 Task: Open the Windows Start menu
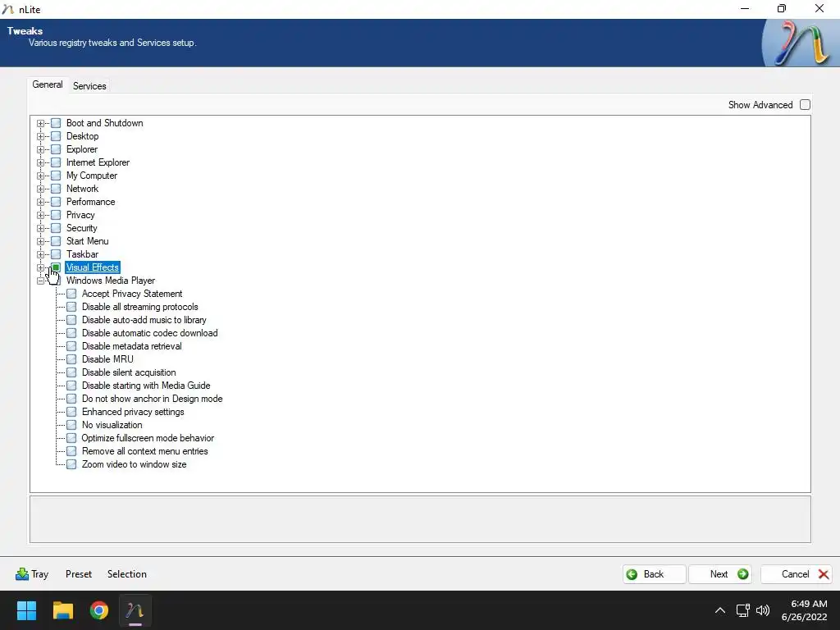click(x=26, y=610)
